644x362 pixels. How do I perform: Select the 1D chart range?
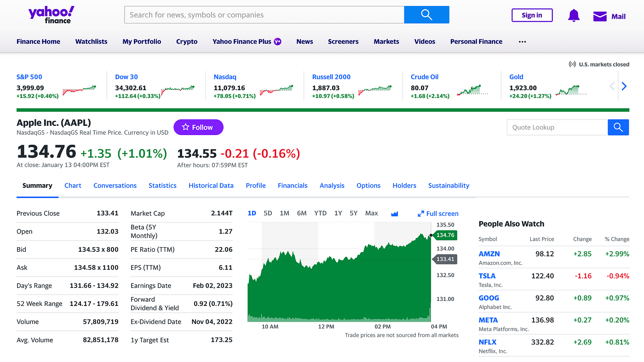point(252,213)
